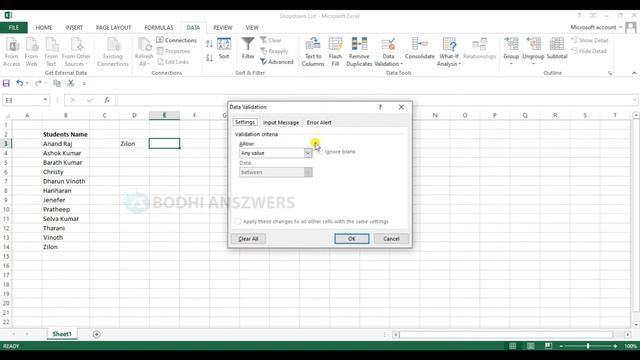The height and width of the screenshot is (360, 640).
Task: Click the dialog help question mark
Action: tap(380, 107)
